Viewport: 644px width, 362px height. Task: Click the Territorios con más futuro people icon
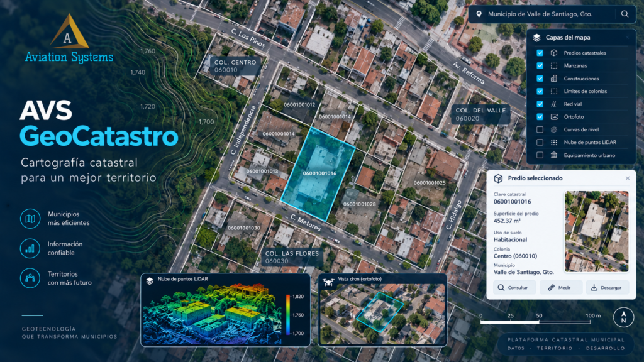coord(30,278)
